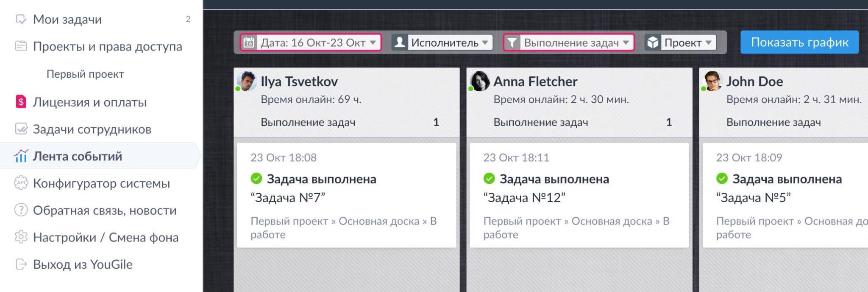The width and height of the screenshot is (868, 292).
Task: Open Первый проект in the sidebar
Action: 85,74
